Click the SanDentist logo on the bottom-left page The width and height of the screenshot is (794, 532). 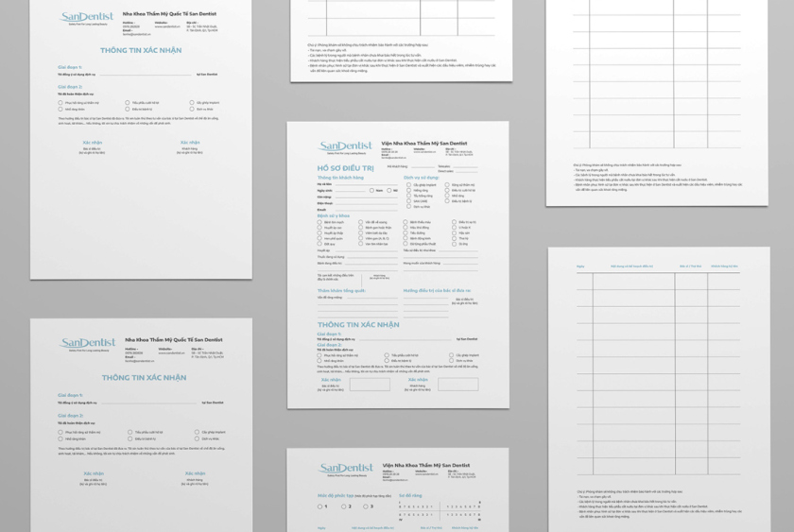(x=87, y=344)
